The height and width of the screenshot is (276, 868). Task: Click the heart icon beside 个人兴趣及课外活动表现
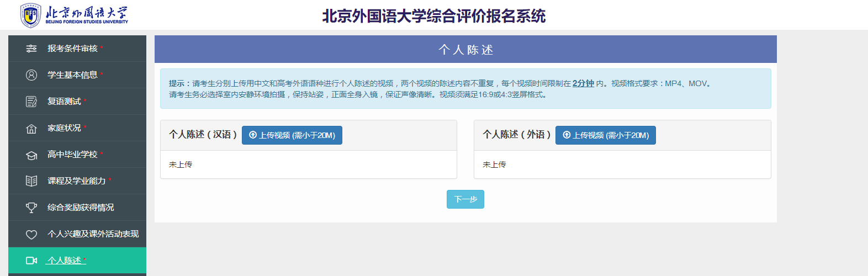click(31, 234)
